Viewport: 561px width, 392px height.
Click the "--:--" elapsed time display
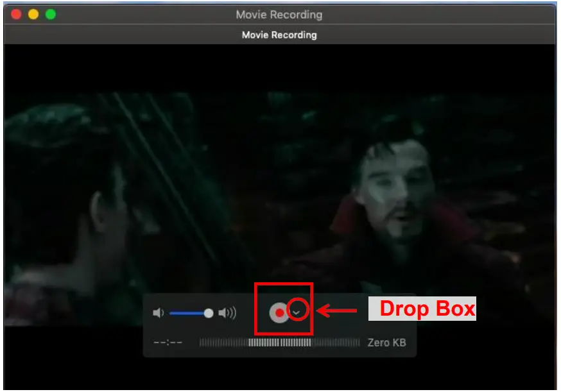[168, 343]
